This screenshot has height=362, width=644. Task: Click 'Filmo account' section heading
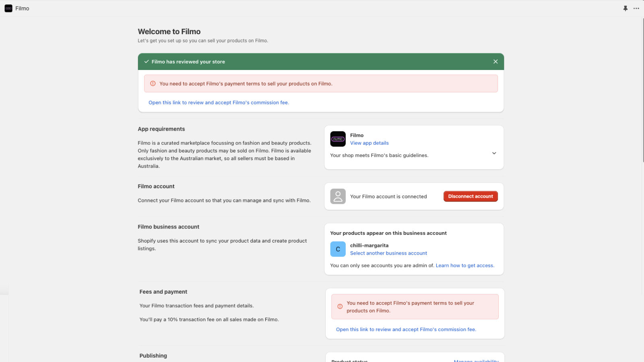(x=156, y=187)
